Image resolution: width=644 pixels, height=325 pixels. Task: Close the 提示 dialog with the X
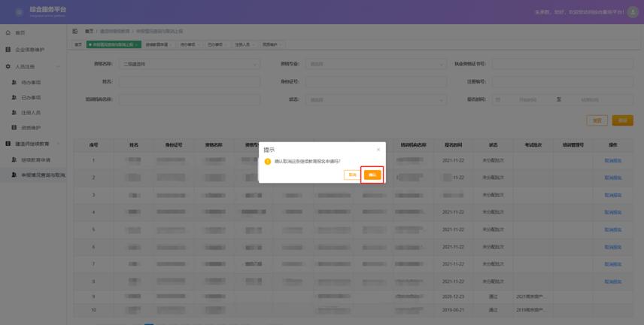[378, 150]
